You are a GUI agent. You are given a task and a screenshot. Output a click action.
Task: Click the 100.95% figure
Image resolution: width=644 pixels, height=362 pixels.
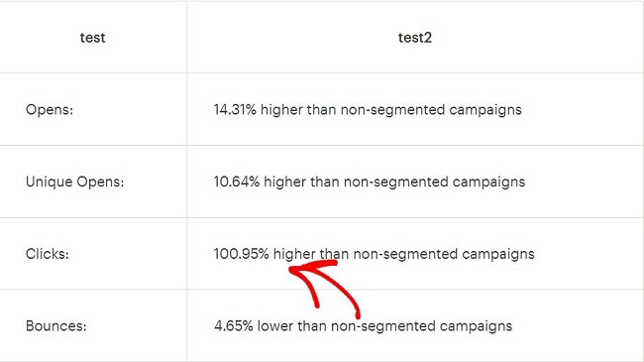click(x=242, y=254)
